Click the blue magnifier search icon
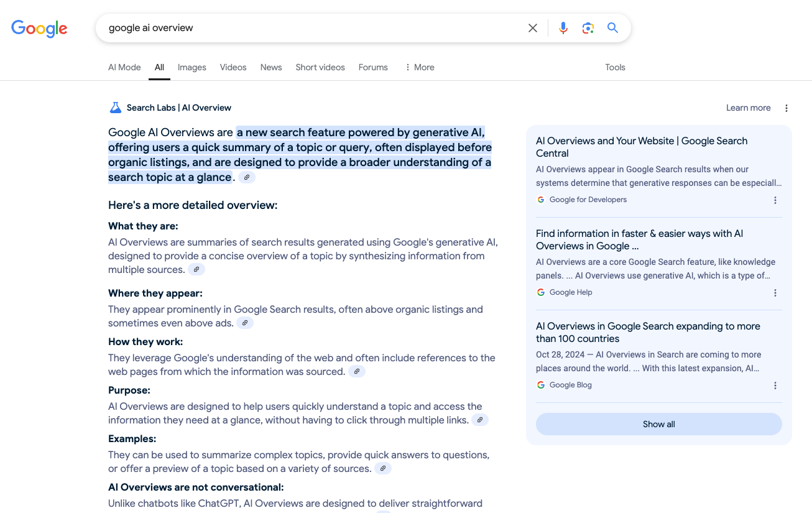 [x=613, y=28]
